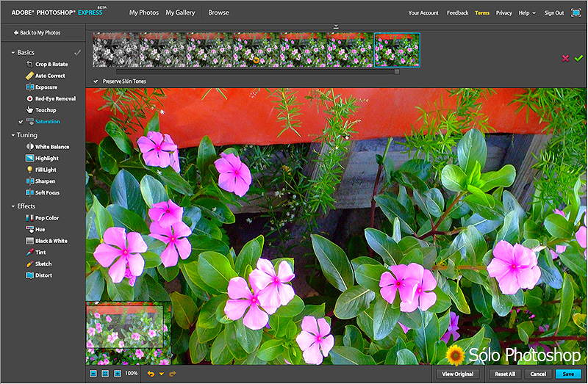Reject the saturation change with the red X
Screen dimensions: 588x384
coord(565,58)
